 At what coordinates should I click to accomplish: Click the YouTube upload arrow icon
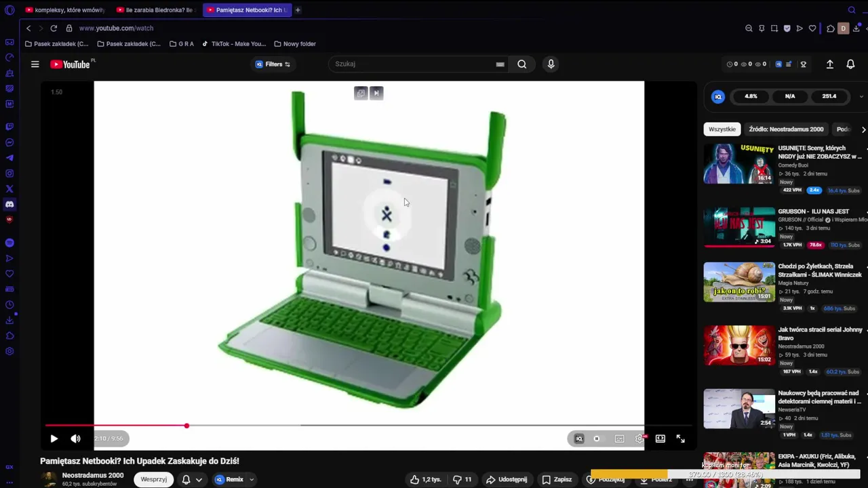tap(829, 64)
